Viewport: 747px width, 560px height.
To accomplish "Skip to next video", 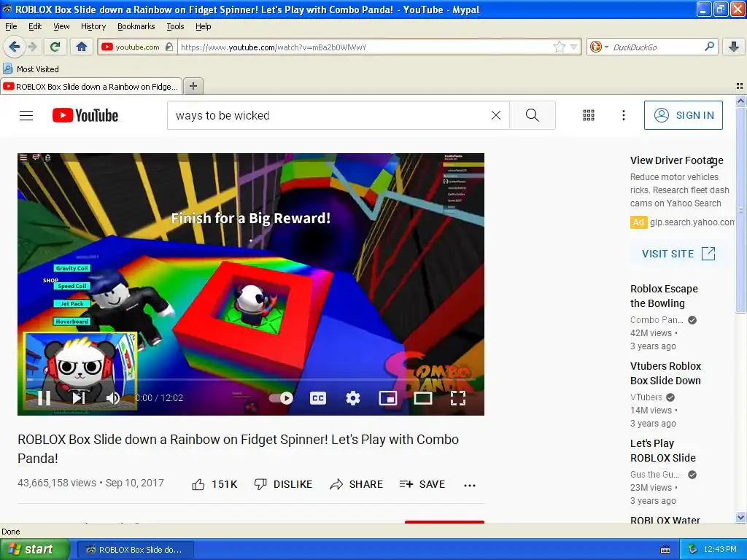I will pos(79,397).
